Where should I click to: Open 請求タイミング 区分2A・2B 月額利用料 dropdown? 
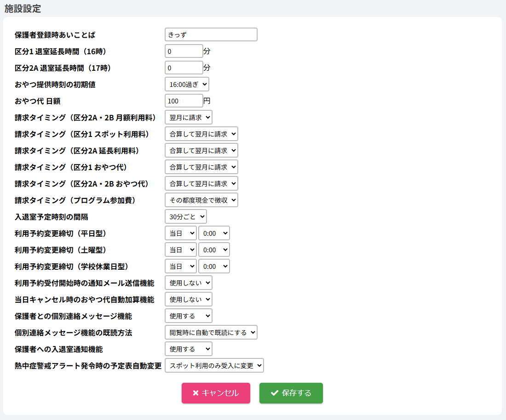pyautogui.click(x=189, y=117)
